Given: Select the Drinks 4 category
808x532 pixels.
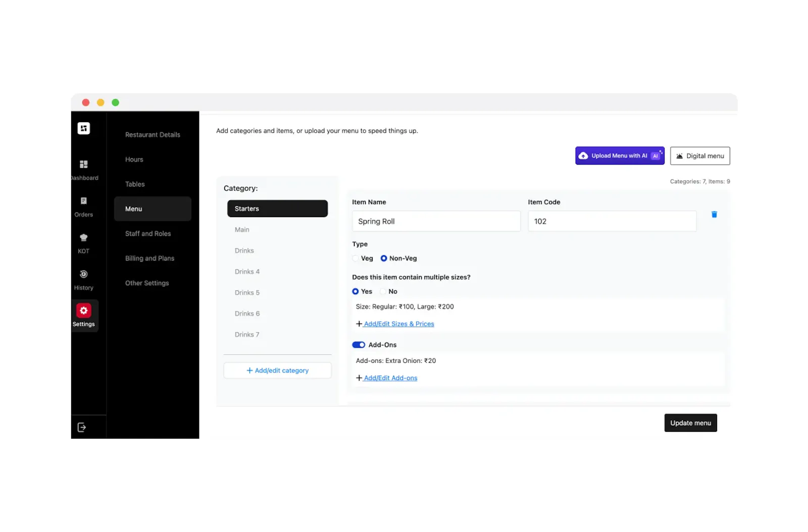Looking at the screenshot, I should [x=277, y=272].
